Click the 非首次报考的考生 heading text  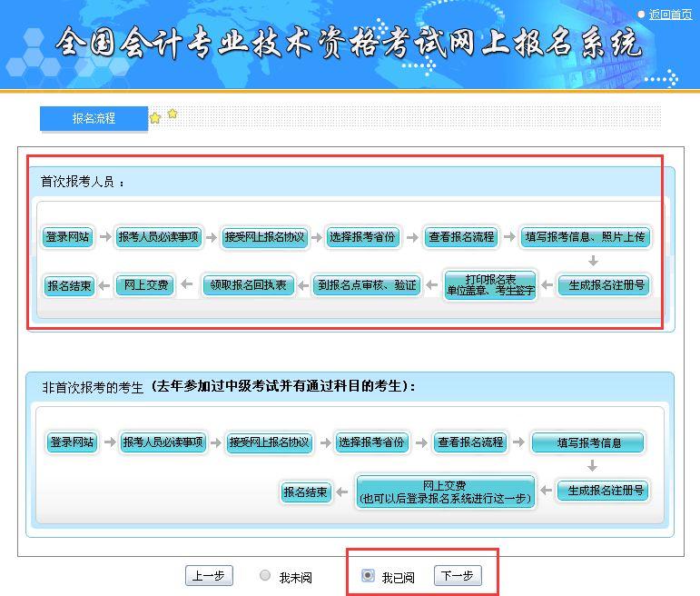(x=93, y=387)
